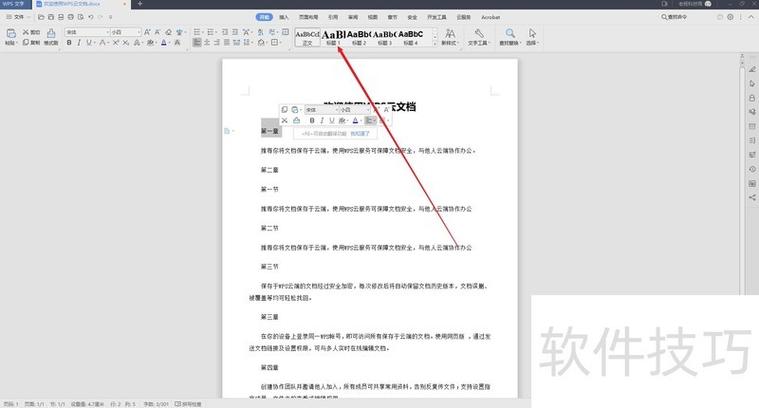Screen dimensions: 759x408
Task: Open New Style (新样式) tool
Action: tap(450, 36)
